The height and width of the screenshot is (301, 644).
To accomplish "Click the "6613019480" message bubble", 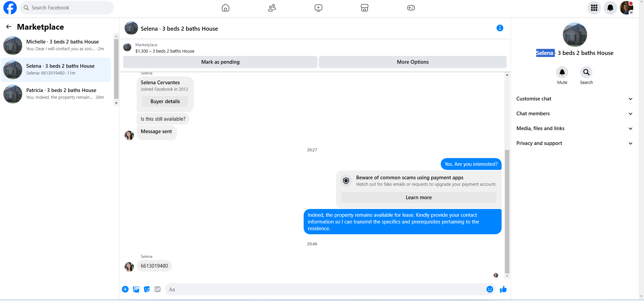I will coord(154,266).
